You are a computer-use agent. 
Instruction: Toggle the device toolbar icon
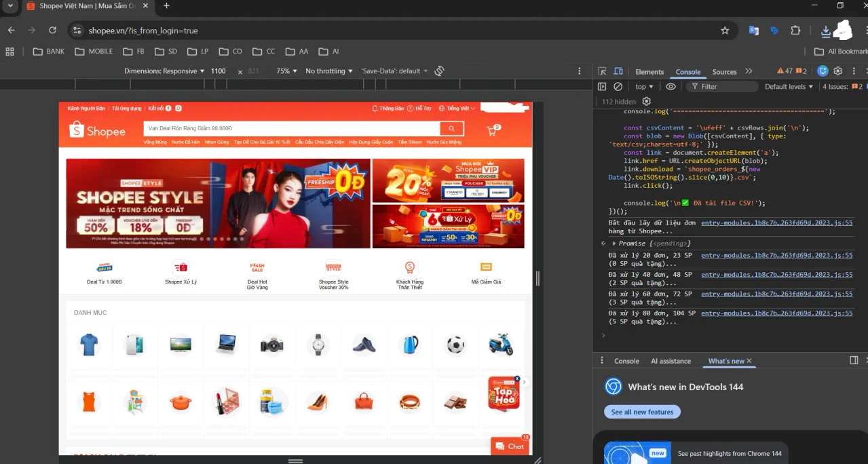point(618,71)
